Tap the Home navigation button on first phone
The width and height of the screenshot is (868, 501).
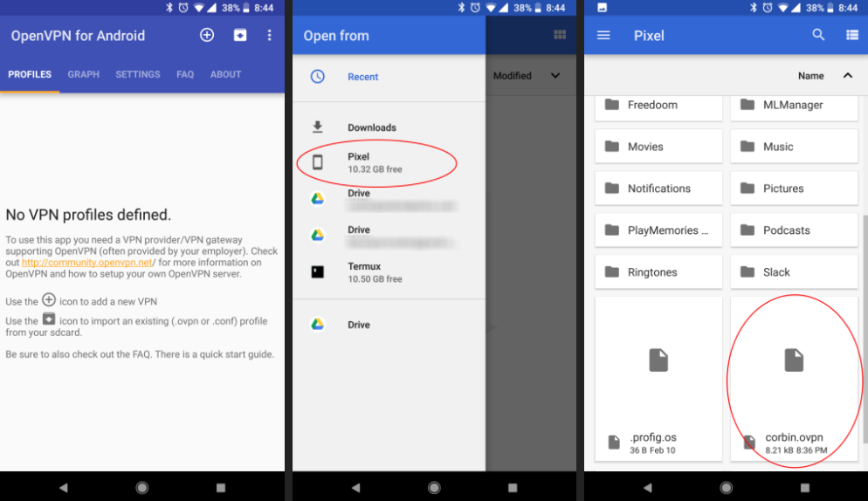[142, 488]
